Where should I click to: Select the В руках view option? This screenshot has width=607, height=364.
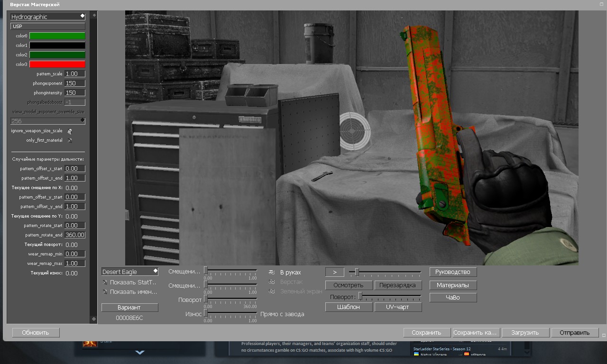(x=285, y=273)
